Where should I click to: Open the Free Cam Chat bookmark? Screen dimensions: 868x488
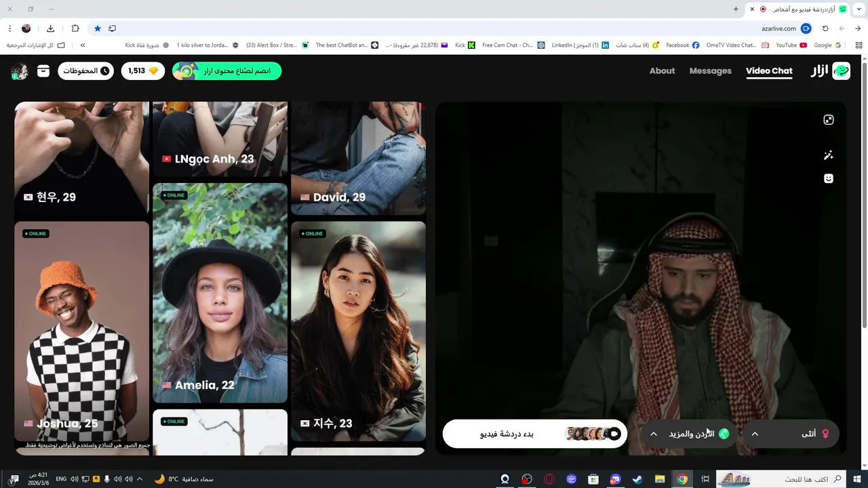point(513,45)
